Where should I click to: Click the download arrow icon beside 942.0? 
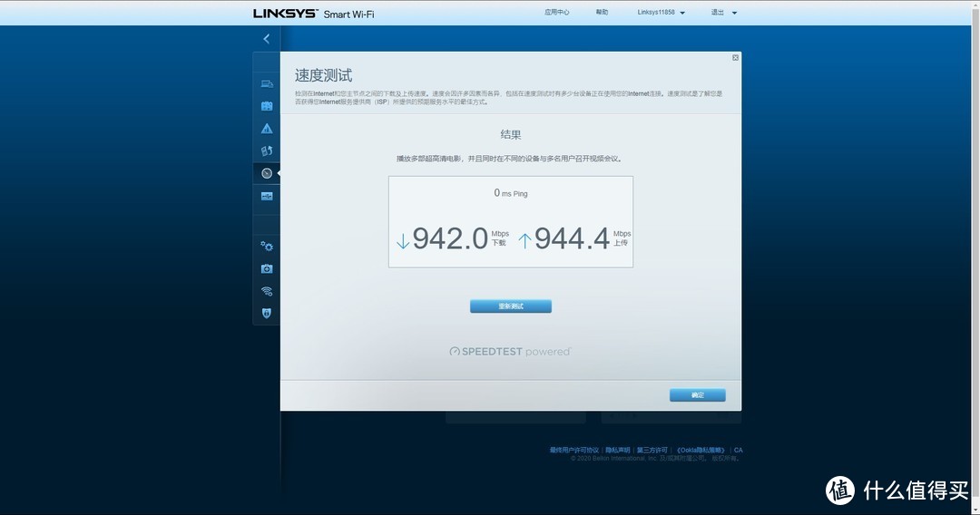point(403,241)
